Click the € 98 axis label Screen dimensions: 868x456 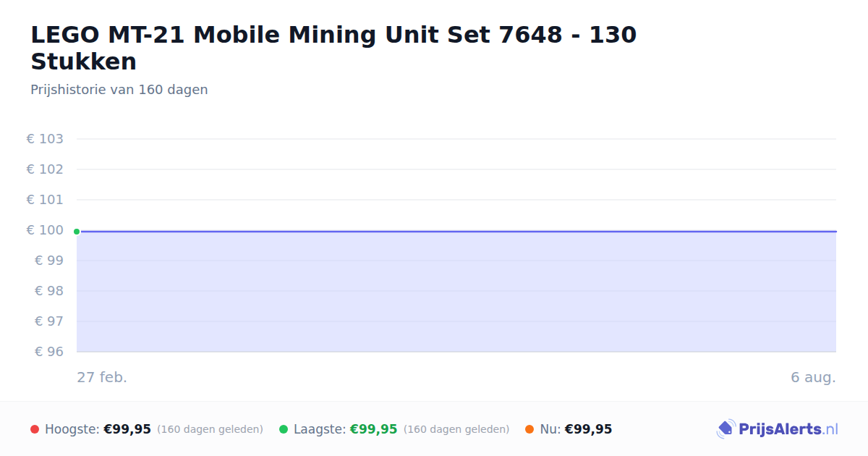pyautogui.click(x=49, y=291)
